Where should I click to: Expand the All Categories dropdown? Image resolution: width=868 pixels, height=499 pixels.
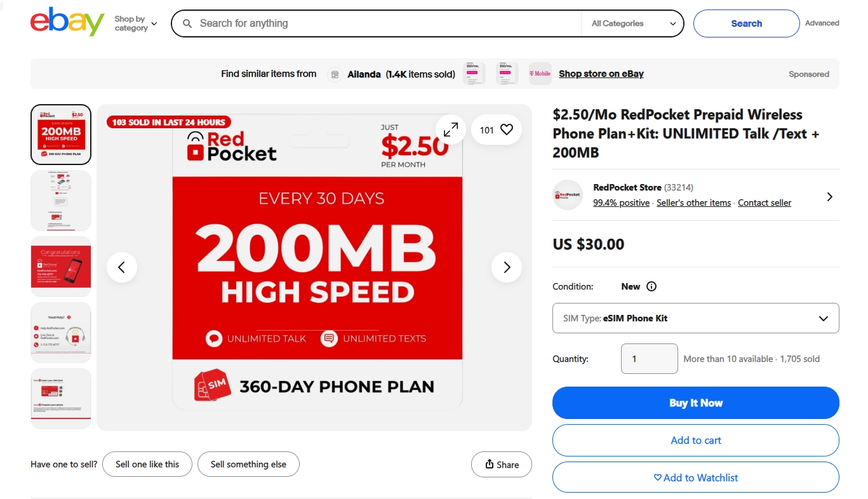click(632, 23)
